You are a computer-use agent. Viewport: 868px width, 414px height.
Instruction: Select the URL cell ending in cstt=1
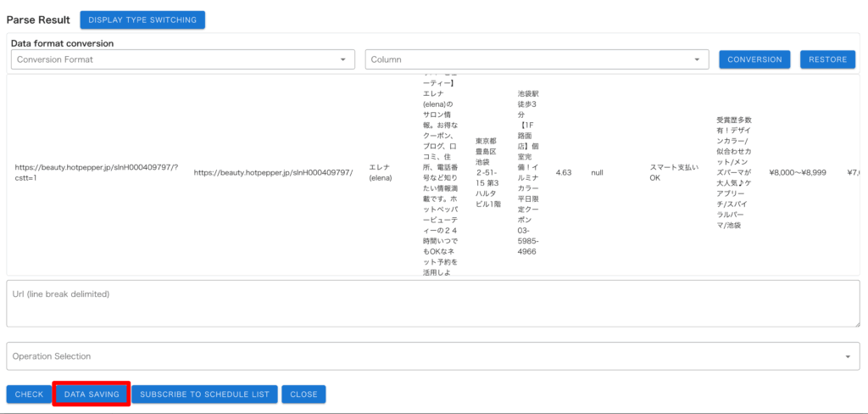point(97,172)
